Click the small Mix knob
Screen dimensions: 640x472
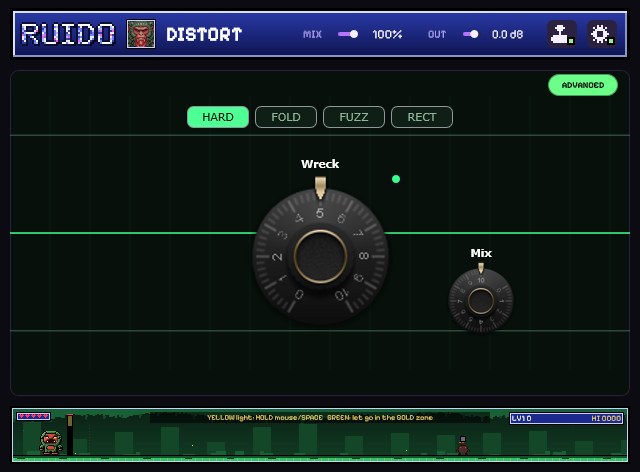point(481,301)
